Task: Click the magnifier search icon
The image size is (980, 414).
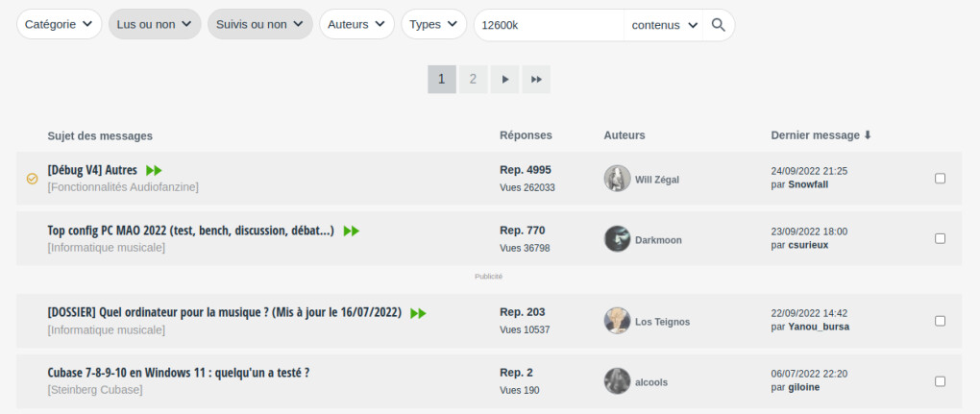Action: [x=718, y=25]
